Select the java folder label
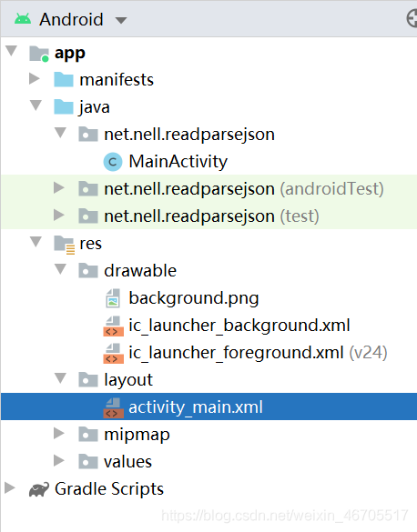417x532 pixels. point(95,107)
